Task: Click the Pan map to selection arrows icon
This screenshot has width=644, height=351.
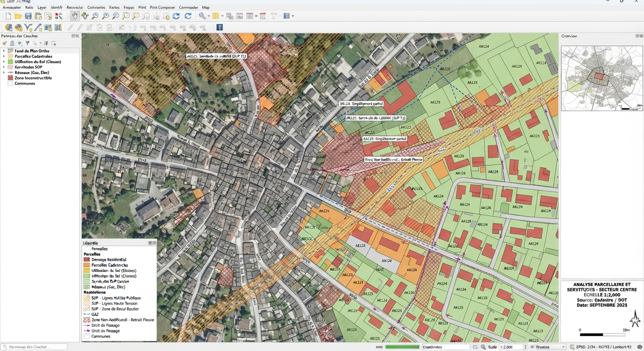Action: pos(85,16)
